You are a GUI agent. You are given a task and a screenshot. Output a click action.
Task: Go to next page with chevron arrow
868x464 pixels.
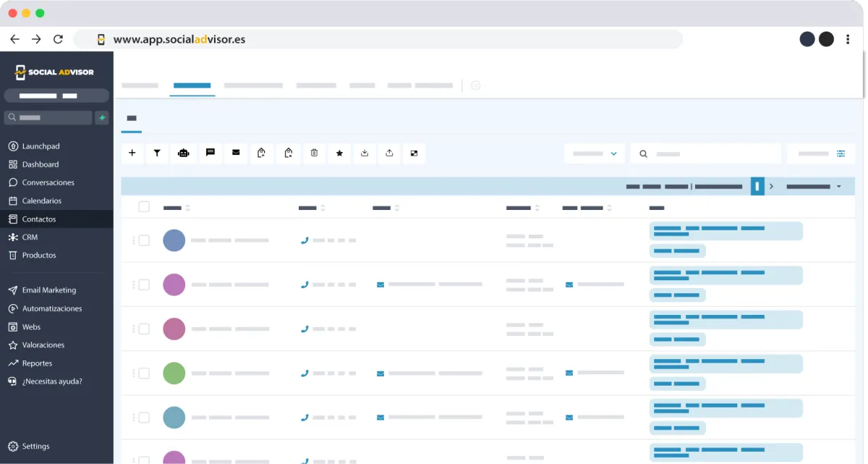pyautogui.click(x=772, y=187)
